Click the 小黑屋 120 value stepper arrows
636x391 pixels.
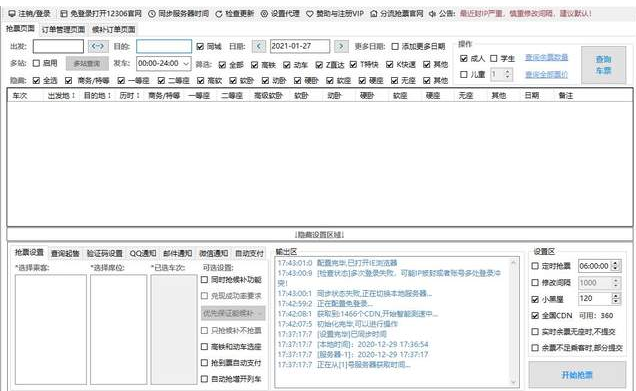click(616, 299)
